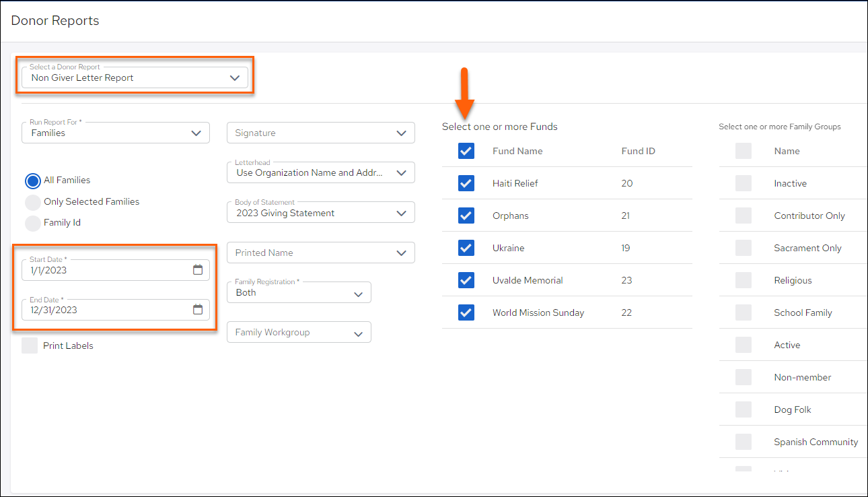Click the Uvalde Memorial fund name
This screenshot has height=497, width=868.
tap(528, 280)
